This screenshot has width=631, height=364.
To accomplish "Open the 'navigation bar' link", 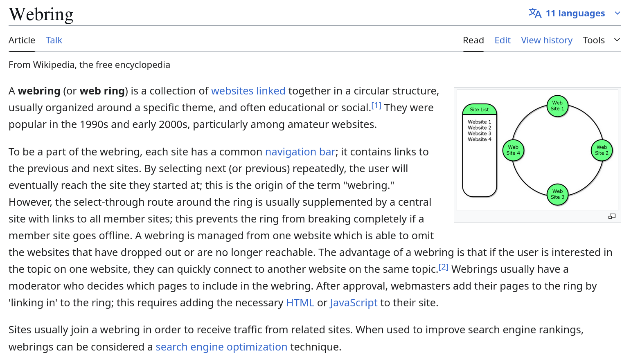I will point(300,152).
